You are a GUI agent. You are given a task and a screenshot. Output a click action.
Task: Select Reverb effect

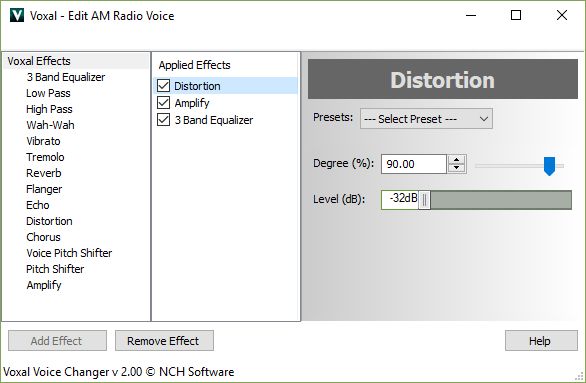tap(44, 173)
